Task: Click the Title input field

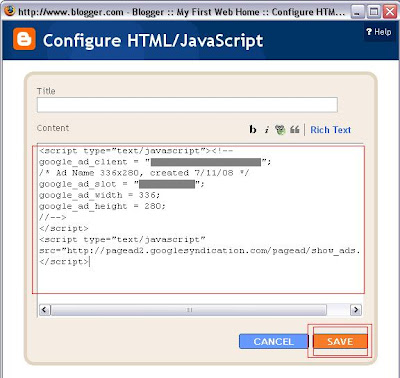Action: [187, 105]
